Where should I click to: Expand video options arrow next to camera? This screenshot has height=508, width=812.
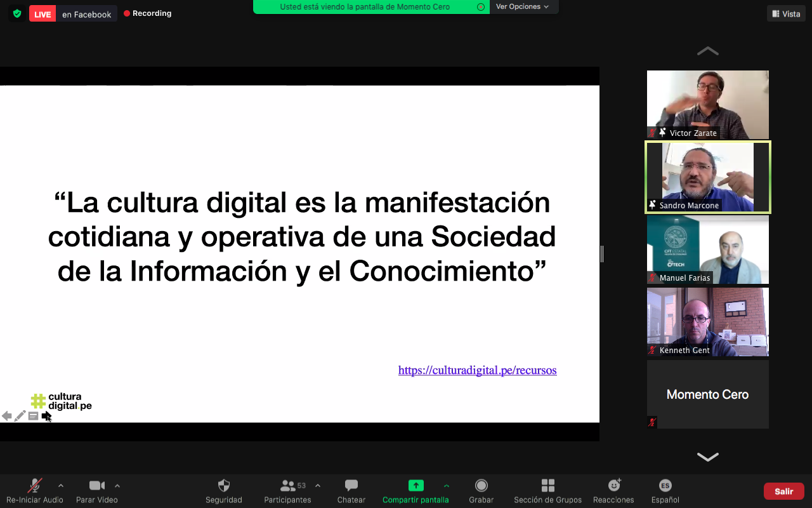click(117, 486)
